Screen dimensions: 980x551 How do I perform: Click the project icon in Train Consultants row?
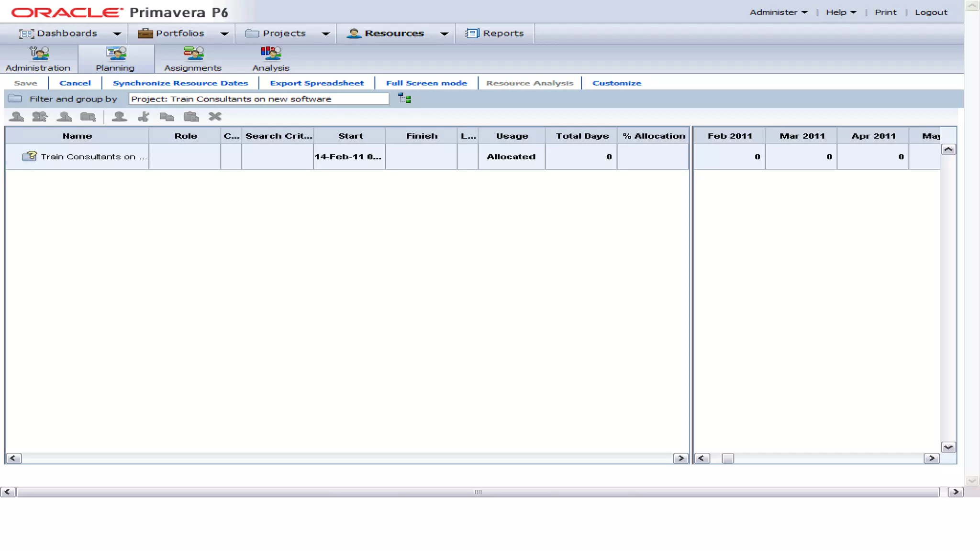coord(29,156)
